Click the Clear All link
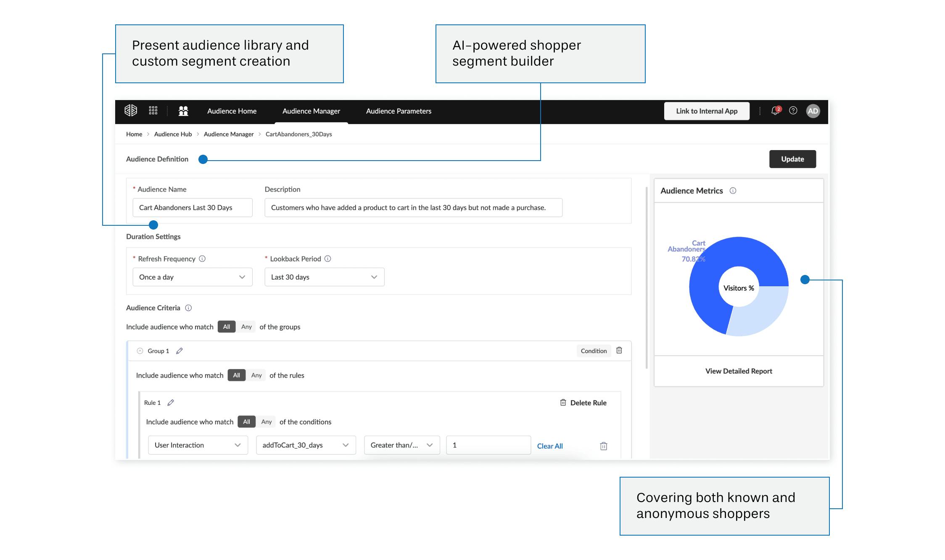 (x=549, y=446)
